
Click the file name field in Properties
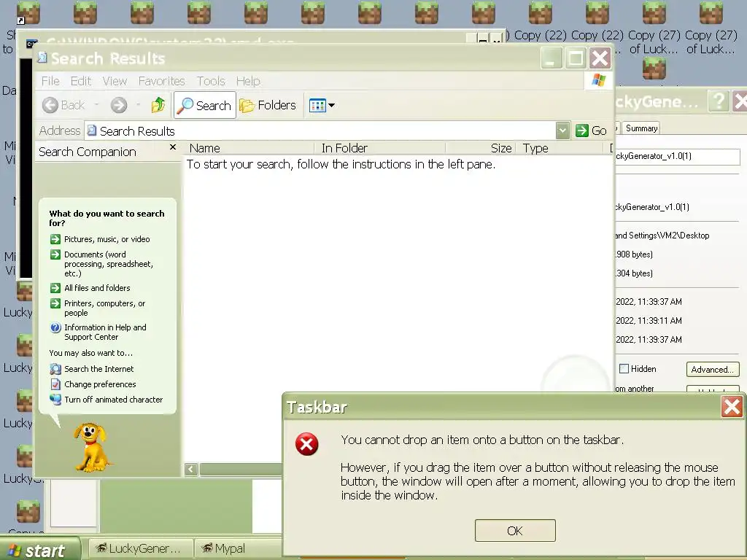(x=677, y=156)
